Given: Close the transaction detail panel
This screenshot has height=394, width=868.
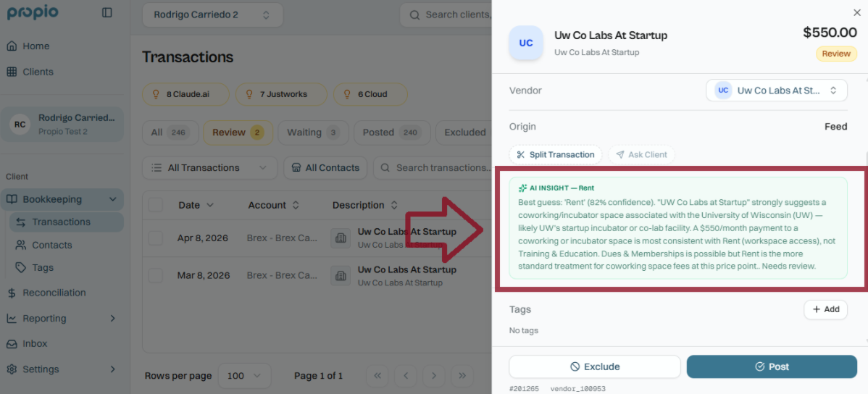Looking at the screenshot, I should click(x=857, y=12).
